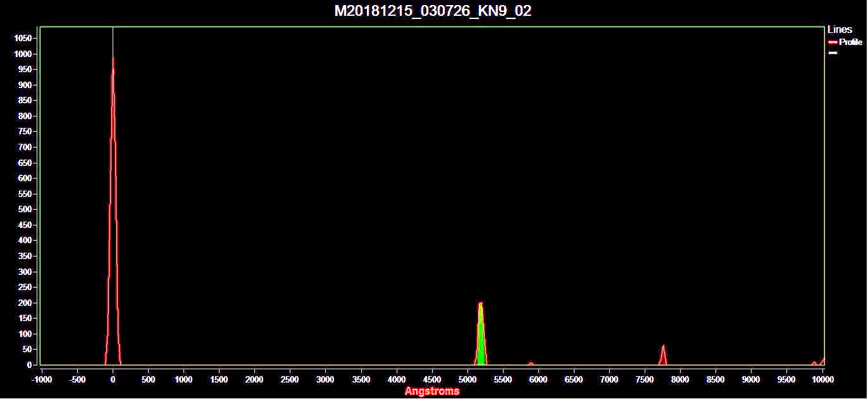
Task: Click the 500 value on the y-axis
Action: (x=25, y=210)
